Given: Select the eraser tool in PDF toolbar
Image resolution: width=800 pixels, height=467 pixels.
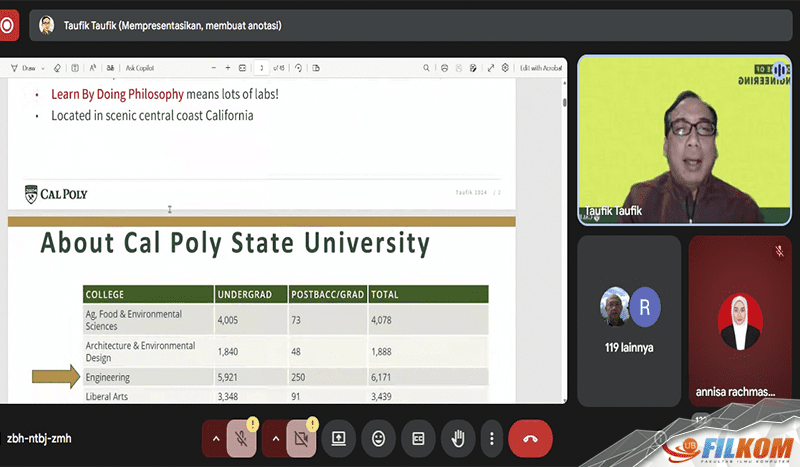Looking at the screenshot, I should (57, 68).
